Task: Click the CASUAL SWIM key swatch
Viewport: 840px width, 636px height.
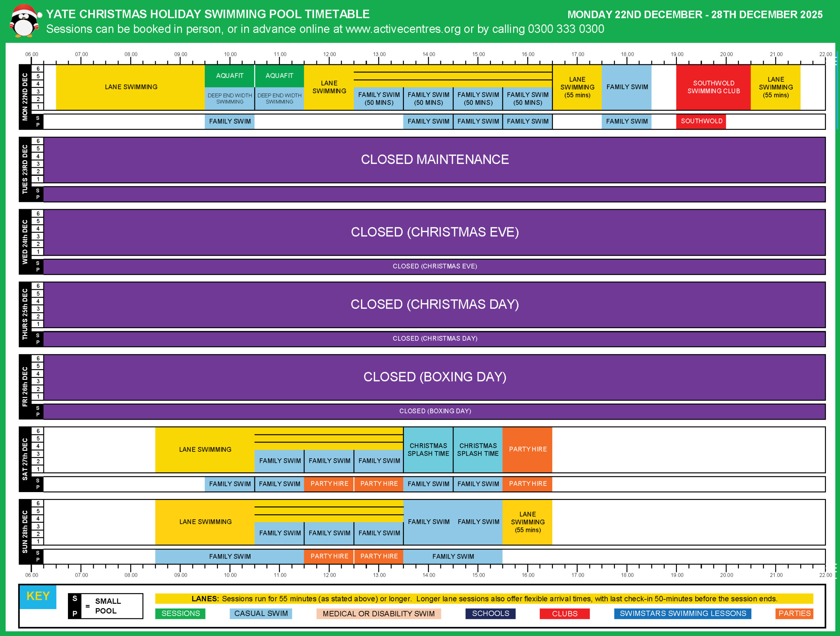Action: [x=261, y=614]
